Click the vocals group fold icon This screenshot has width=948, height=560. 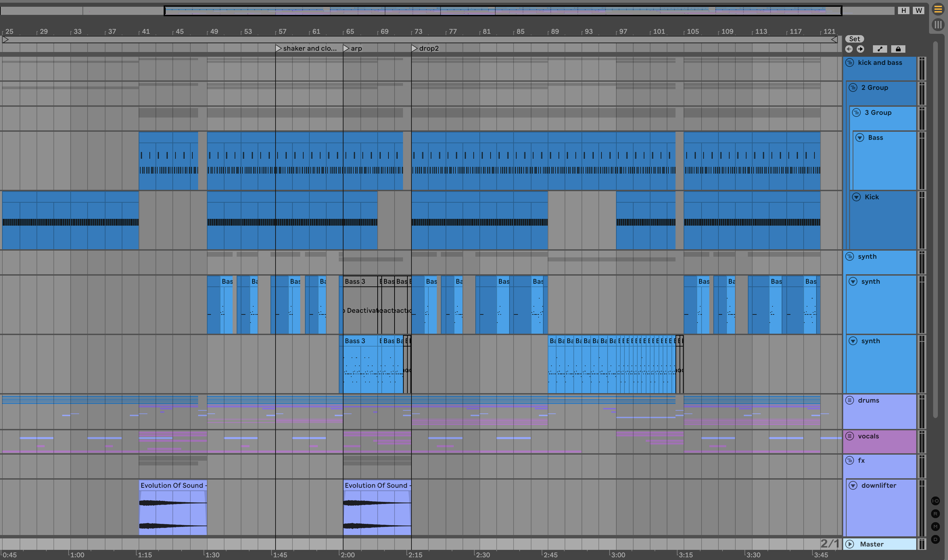[849, 436]
